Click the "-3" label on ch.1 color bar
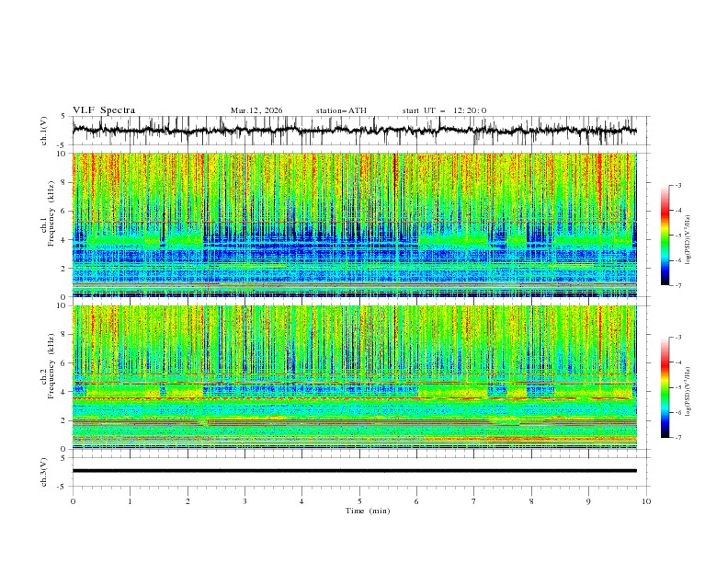728x563 pixels. (677, 185)
